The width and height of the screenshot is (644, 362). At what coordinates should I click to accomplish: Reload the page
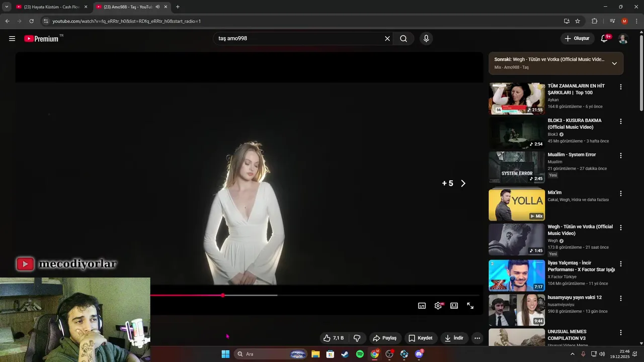pyautogui.click(x=31, y=21)
